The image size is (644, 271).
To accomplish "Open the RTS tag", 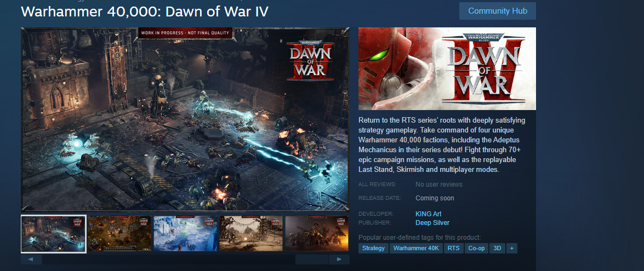I will click(454, 248).
